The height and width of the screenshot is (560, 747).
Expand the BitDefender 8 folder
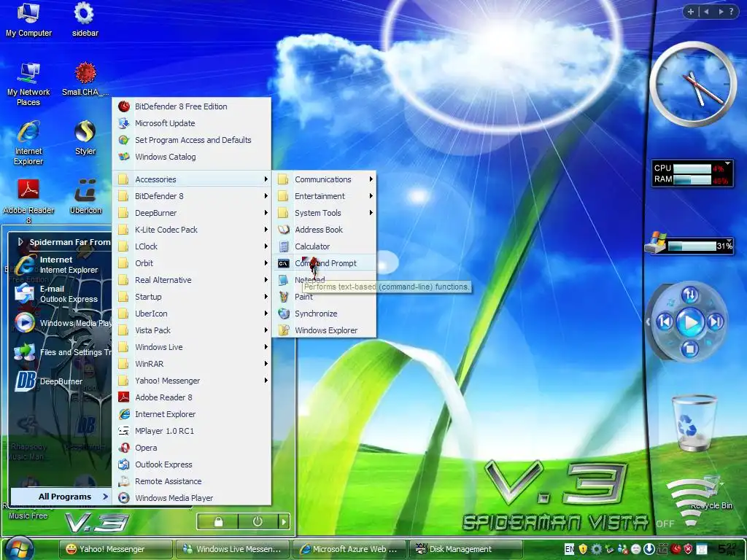(x=192, y=196)
